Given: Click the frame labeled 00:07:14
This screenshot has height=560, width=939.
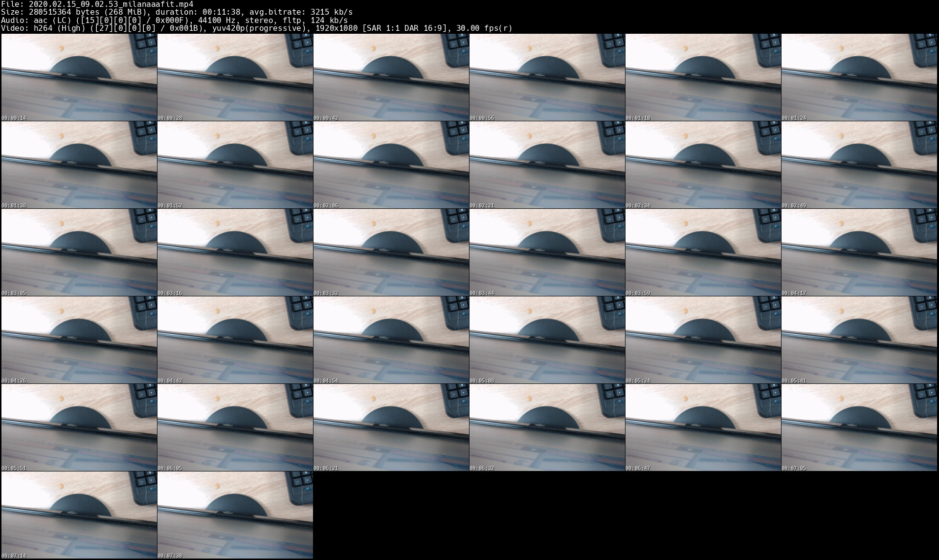Looking at the screenshot, I should point(79,515).
